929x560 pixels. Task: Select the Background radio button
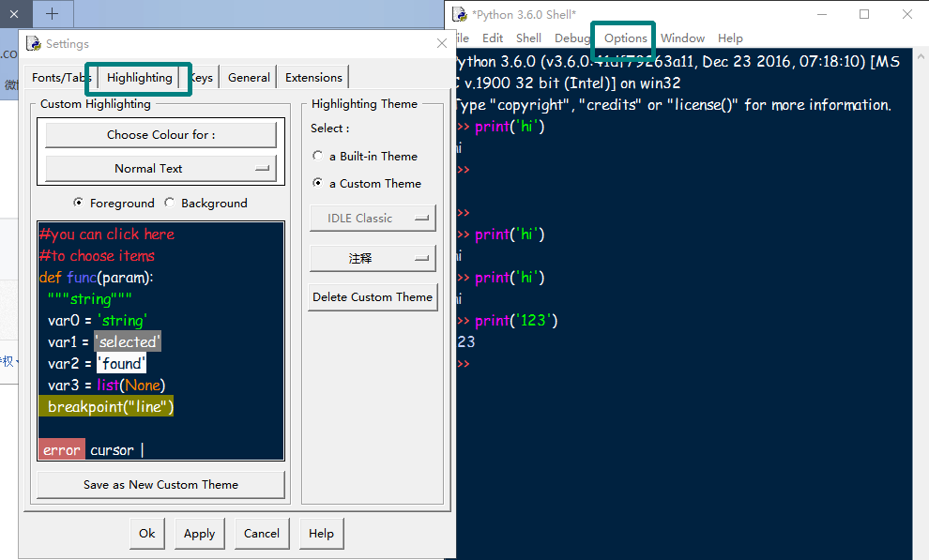(170, 203)
